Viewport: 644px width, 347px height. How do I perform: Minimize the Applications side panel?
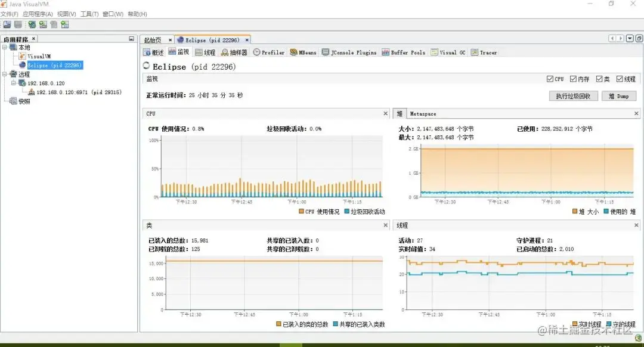(131, 39)
